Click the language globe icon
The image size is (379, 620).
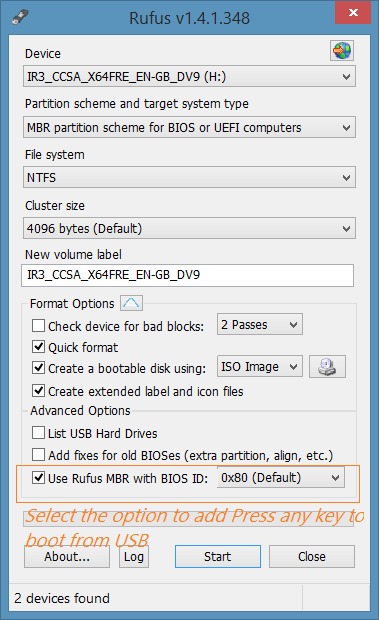click(342, 51)
